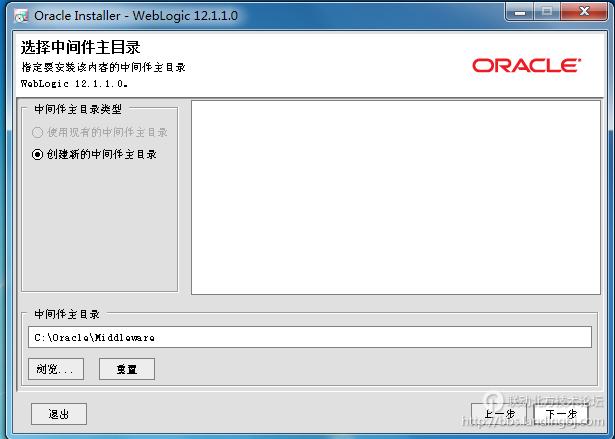This screenshot has height=439, width=615.
Task: Click the 重置 reset button
Action: pyautogui.click(x=127, y=369)
